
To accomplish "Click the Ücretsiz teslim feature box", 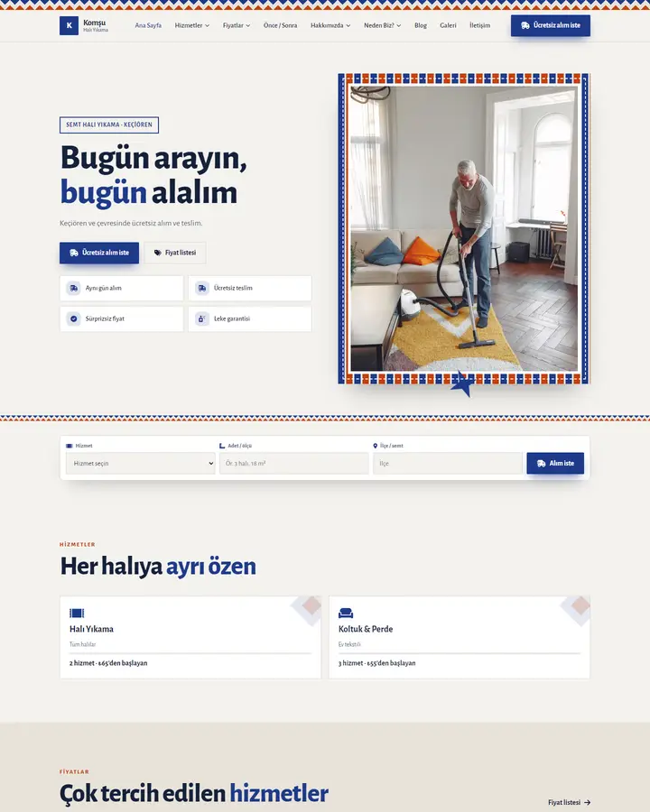I will [x=250, y=288].
